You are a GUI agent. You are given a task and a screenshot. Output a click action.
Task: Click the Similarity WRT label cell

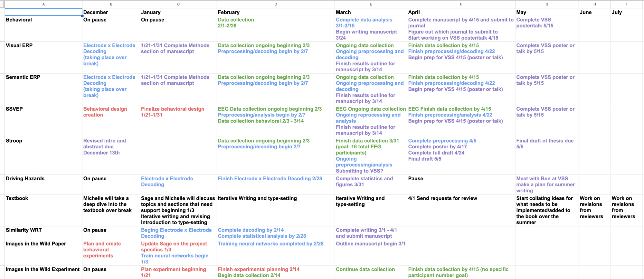coord(43,233)
